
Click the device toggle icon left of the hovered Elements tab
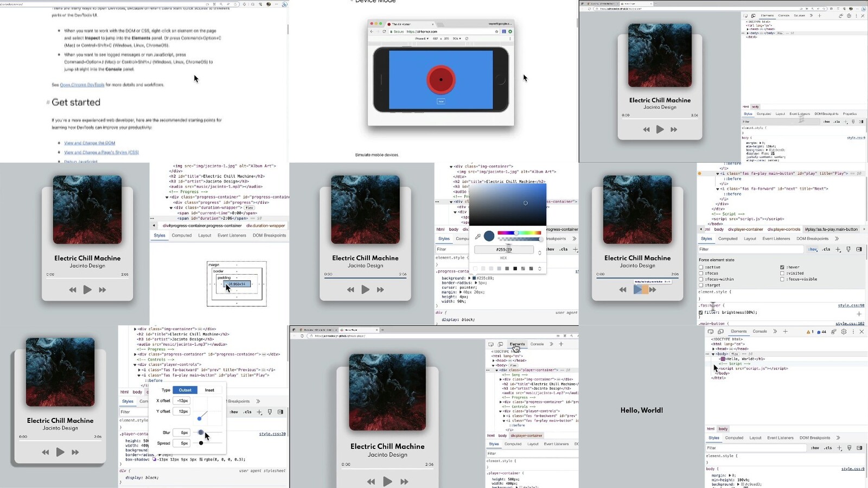coord(500,344)
